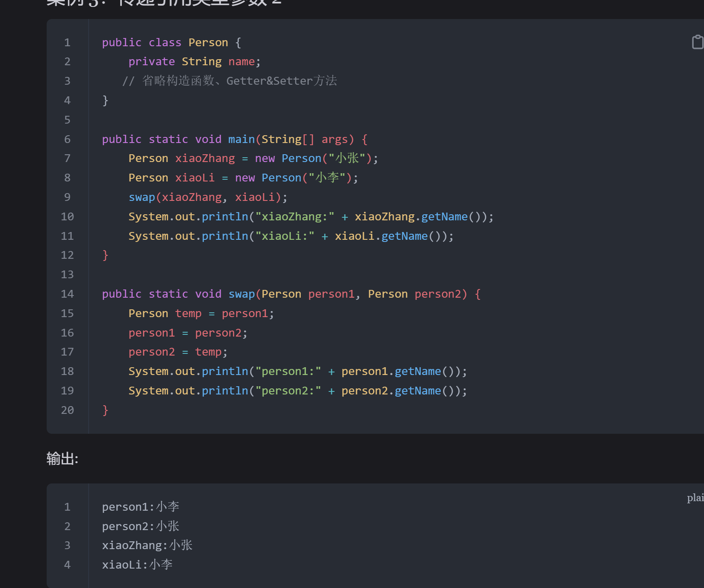The width and height of the screenshot is (704, 588).
Task: Click the 'Person temp = person1;' line
Action: 201,313
